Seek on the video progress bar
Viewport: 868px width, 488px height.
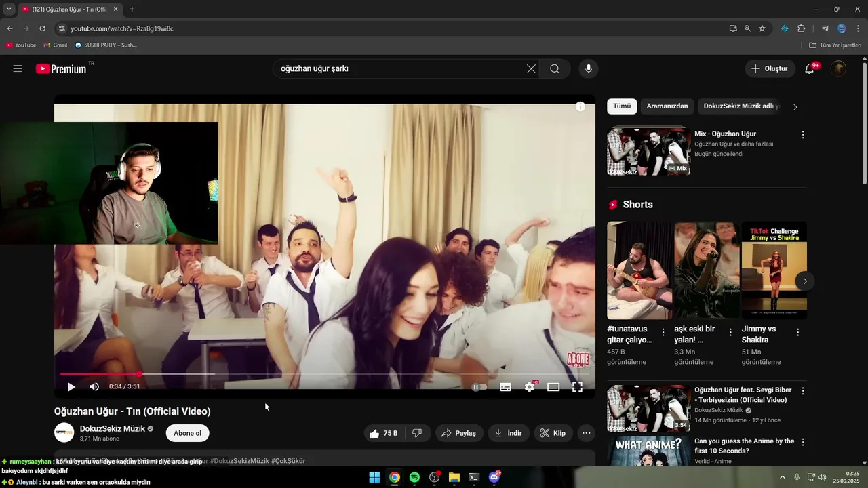[325, 374]
